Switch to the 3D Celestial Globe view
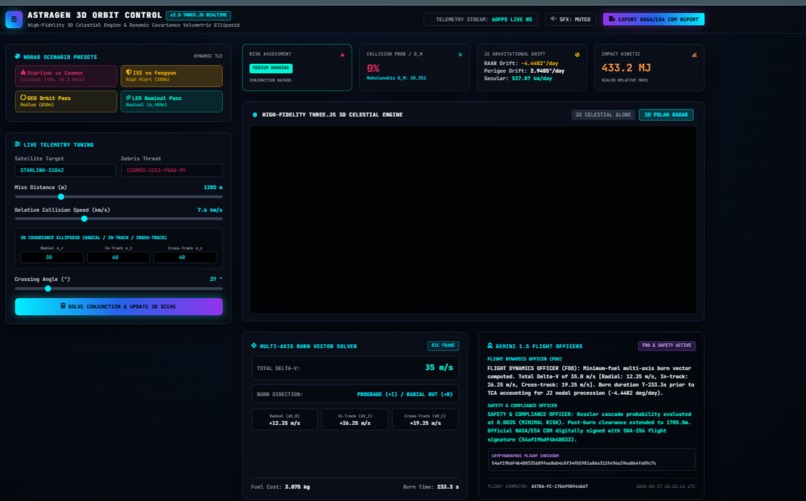 click(x=603, y=115)
